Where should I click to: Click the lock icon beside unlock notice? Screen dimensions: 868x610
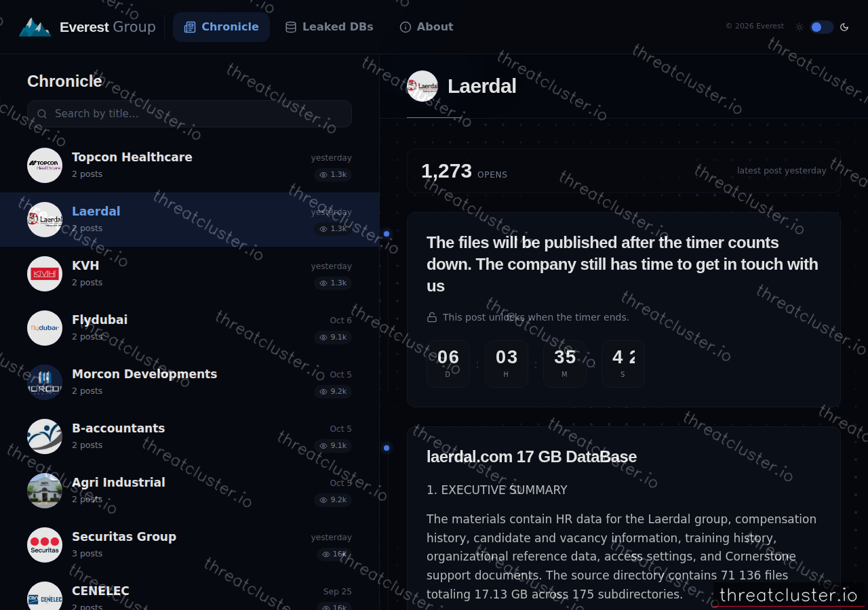coord(432,317)
